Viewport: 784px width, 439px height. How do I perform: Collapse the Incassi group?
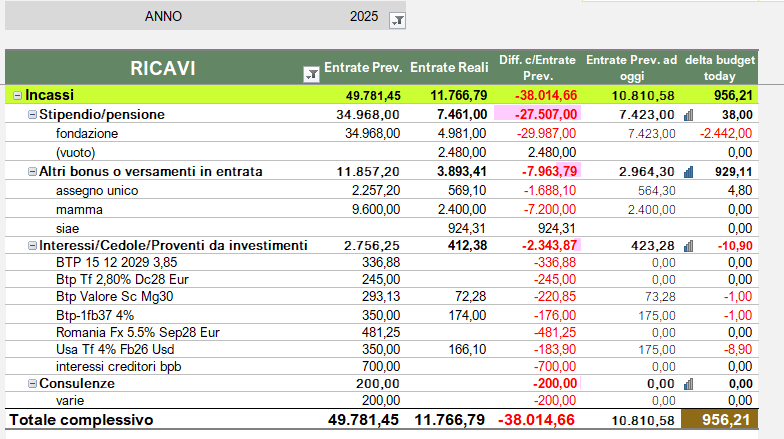point(17,96)
